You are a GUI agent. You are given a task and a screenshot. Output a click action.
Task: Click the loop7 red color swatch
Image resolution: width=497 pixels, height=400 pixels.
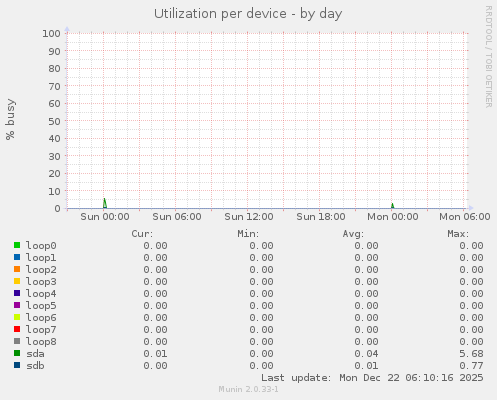(x=17, y=329)
